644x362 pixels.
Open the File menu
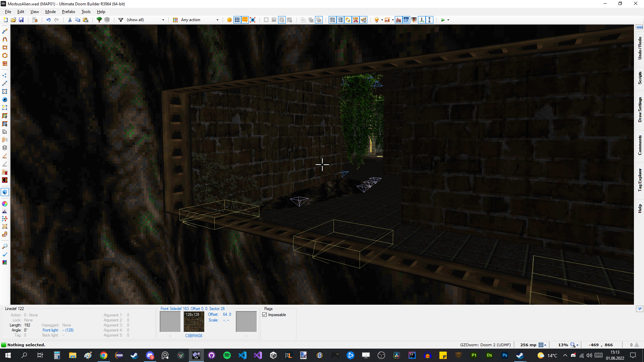pos(8,12)
